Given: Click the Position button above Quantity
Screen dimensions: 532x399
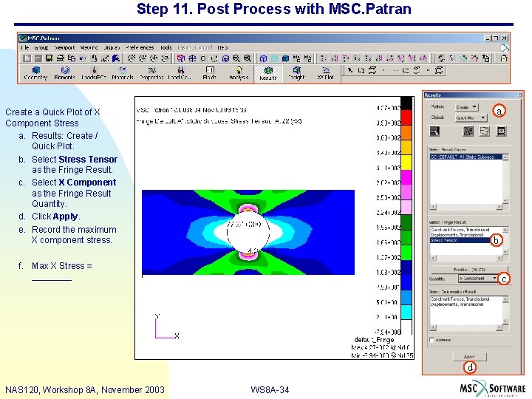Looking at the screenshot, I should click(x=470, y=270).
